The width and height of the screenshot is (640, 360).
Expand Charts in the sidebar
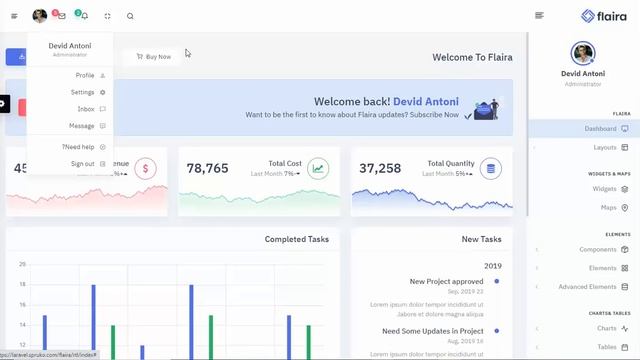pos(584,328)
